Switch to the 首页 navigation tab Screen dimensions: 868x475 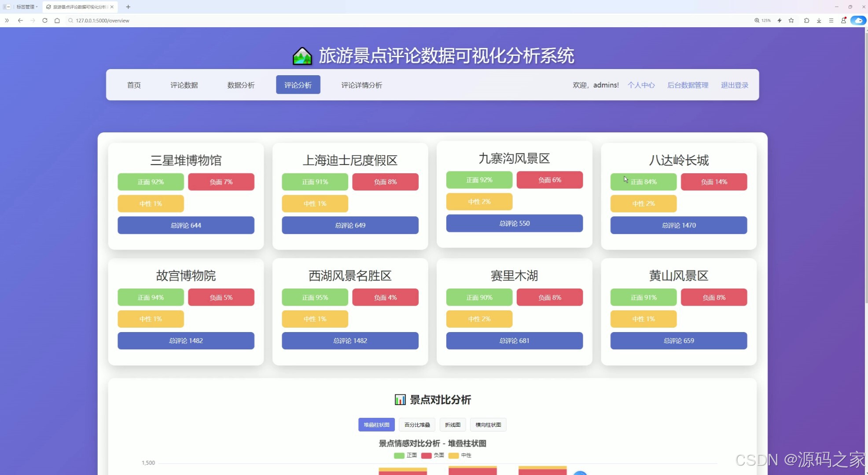click(134, 85)
